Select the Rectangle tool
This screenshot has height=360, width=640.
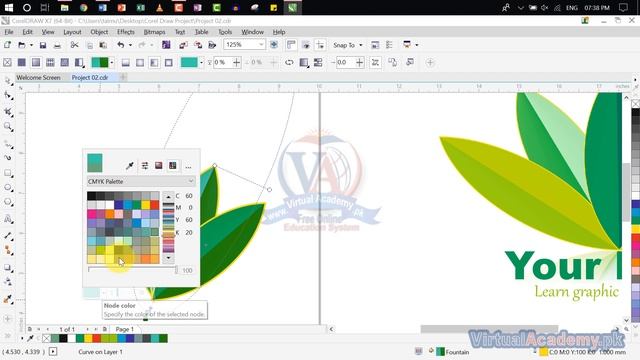(8, 173)
